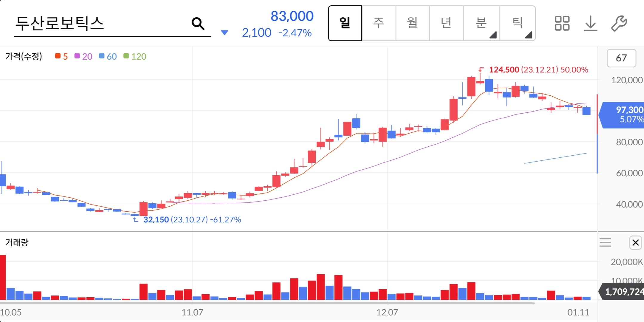Open the wrench settings icon
Viewport: 644px width, 322px height.
click(x=619, y=24)
